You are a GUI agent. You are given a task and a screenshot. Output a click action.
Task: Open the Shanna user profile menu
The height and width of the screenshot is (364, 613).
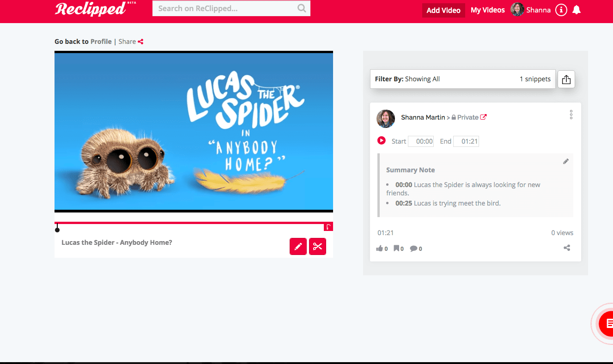531,10
